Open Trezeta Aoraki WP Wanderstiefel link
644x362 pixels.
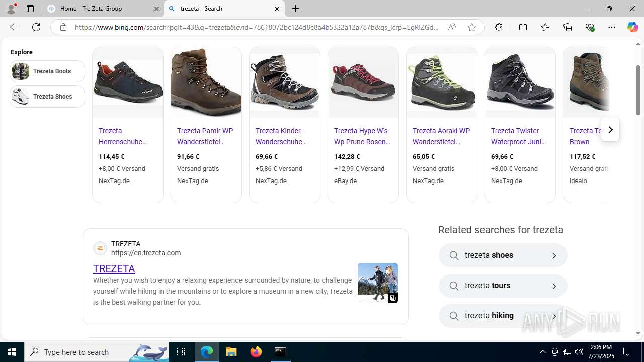point(441,136)
